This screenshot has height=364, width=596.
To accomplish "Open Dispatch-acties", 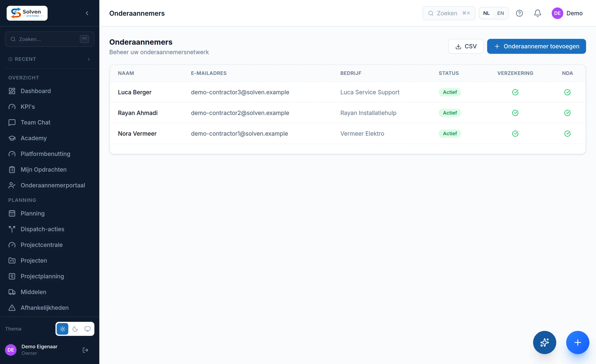I will pyautogui.click(x=50, y=229).
